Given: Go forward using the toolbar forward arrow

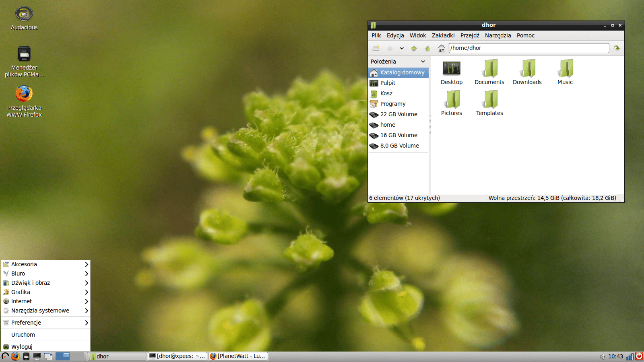Looking at the screenshot, I should tap(414, 48).
